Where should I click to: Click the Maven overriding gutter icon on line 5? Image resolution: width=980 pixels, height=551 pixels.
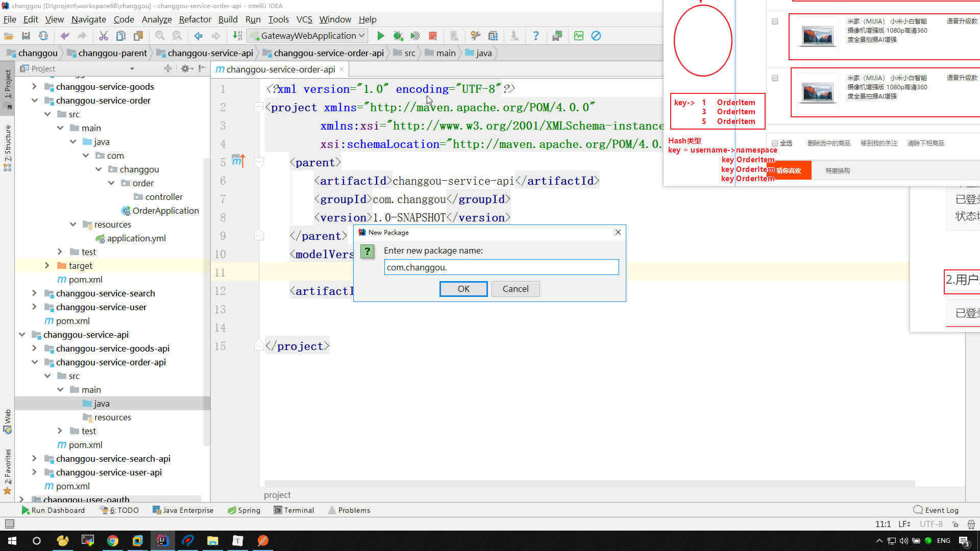[x=238, y=161]
